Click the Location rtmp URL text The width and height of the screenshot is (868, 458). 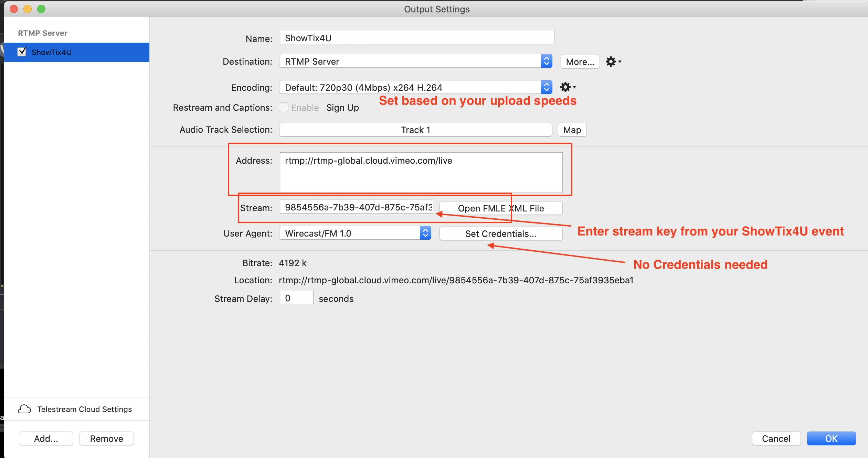coord(456,280)
